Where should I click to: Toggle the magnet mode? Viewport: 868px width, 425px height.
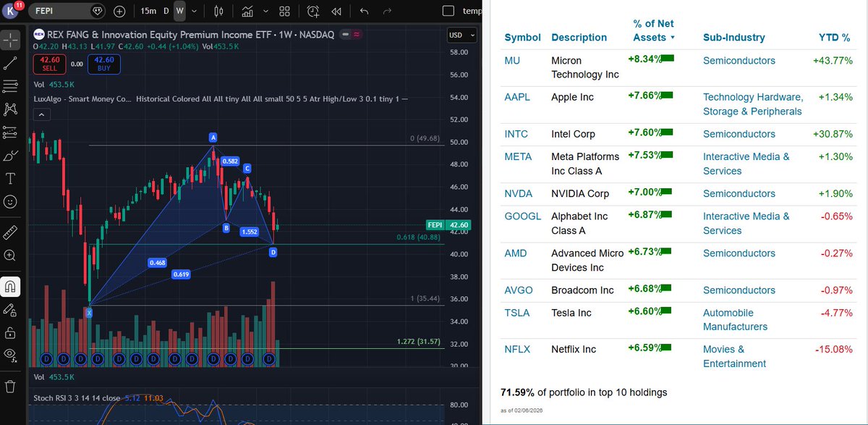tap(10, 287)
